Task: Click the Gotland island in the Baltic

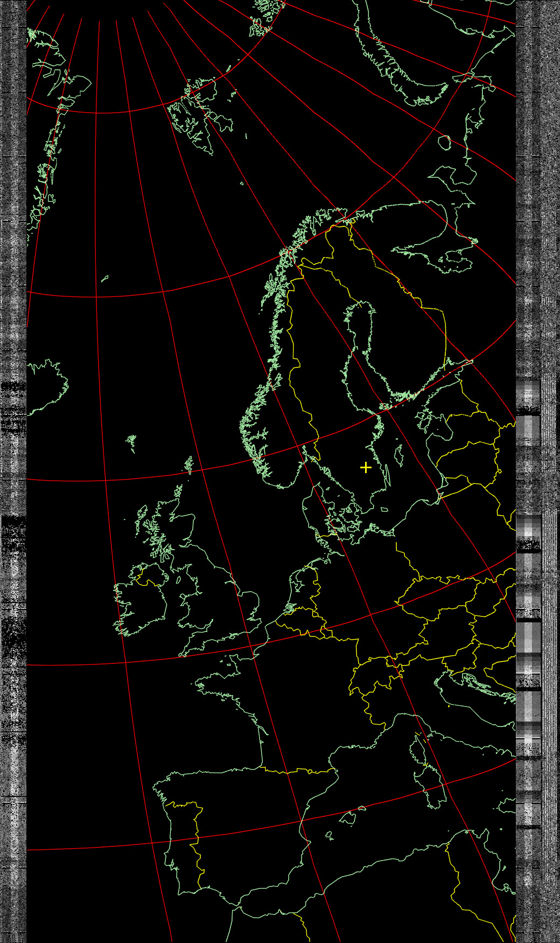Action: [399, 453]
